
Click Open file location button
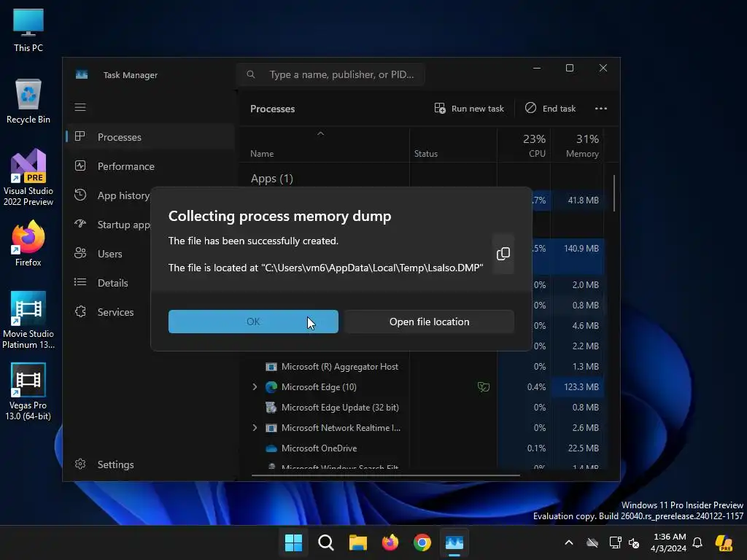coord(429,322)
